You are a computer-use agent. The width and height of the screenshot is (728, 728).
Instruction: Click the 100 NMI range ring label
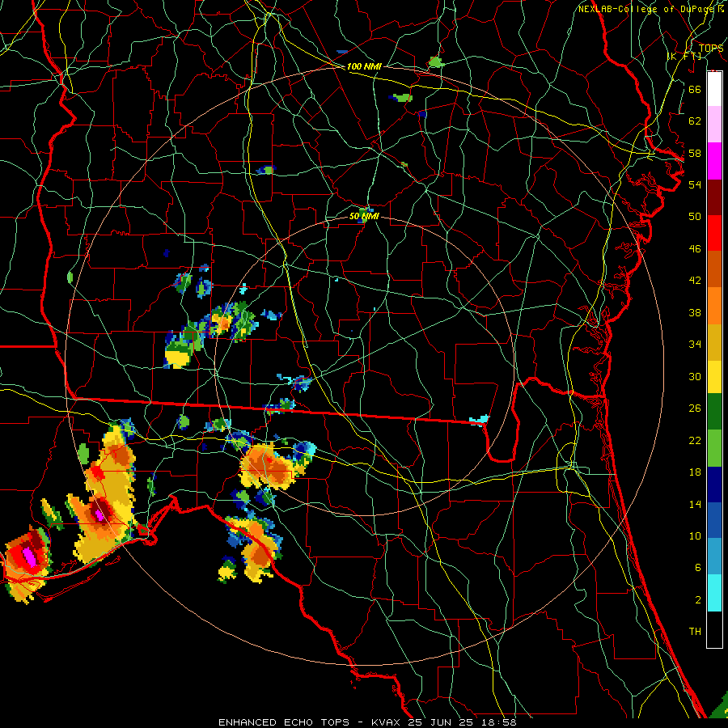pyautogui.click(x=364, y=66)
